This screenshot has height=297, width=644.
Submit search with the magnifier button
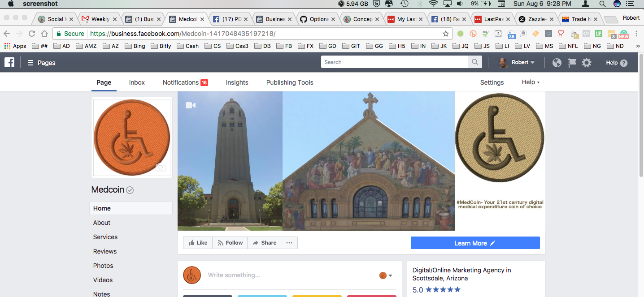pyautogui.click(x=475, y=62)
